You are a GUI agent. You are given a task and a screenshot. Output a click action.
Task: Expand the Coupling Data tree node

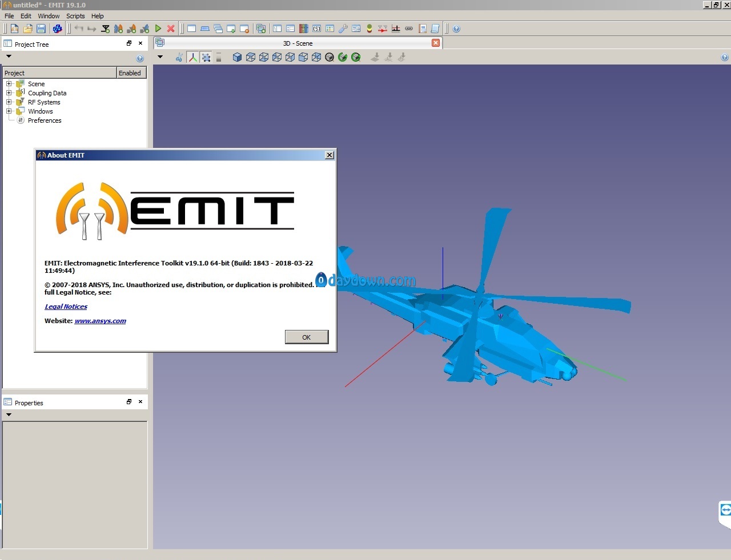[x=9, y=93]
